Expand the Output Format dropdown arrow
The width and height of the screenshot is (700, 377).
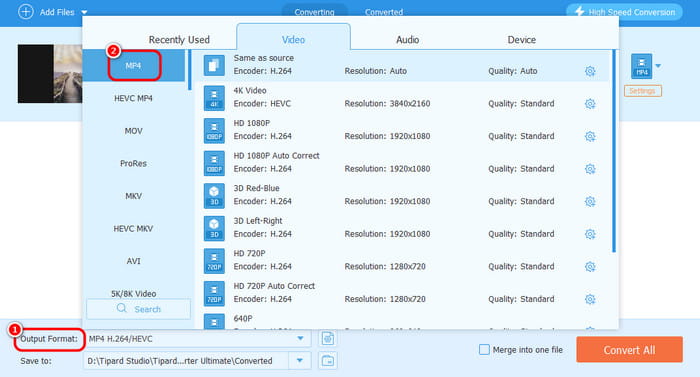click(x=300, y=339)
